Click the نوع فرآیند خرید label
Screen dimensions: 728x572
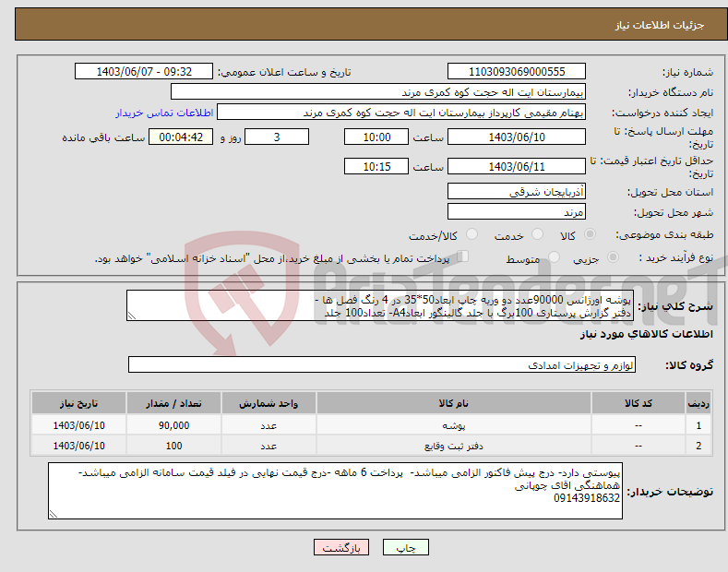pyautogui.click(x=675, y=257)
